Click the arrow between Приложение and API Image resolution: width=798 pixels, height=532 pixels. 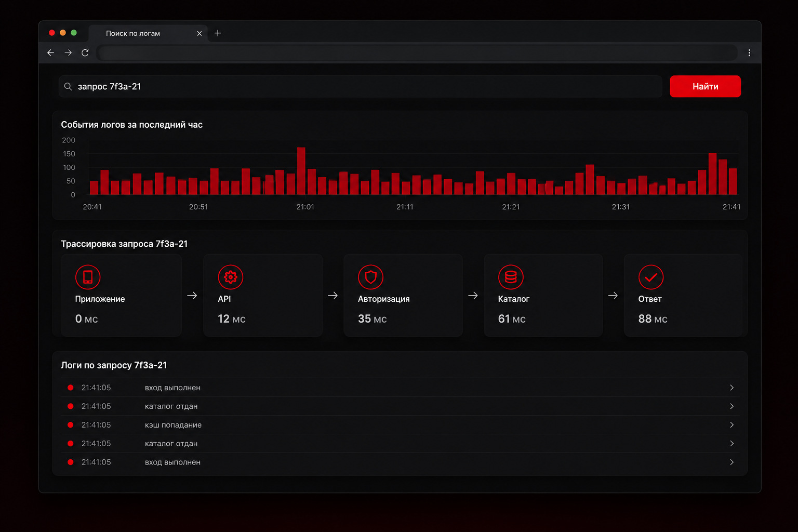coord(192,295)
